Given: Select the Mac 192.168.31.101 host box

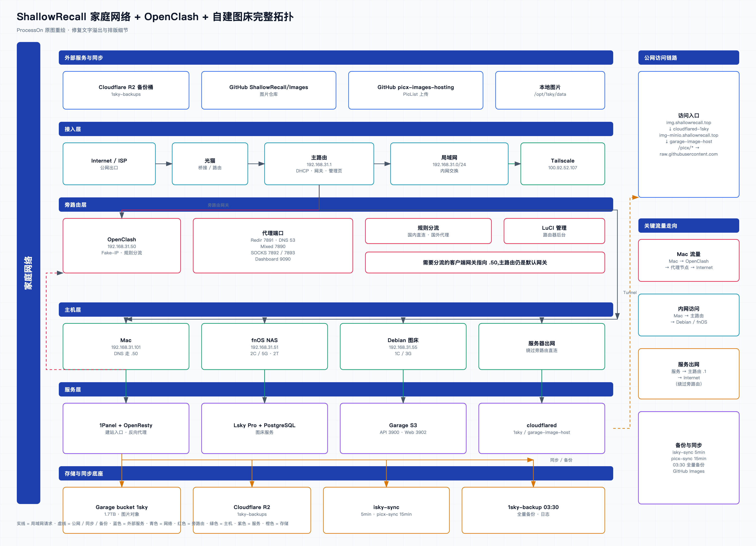Looking at the screenshot, I should coord(126,346).
